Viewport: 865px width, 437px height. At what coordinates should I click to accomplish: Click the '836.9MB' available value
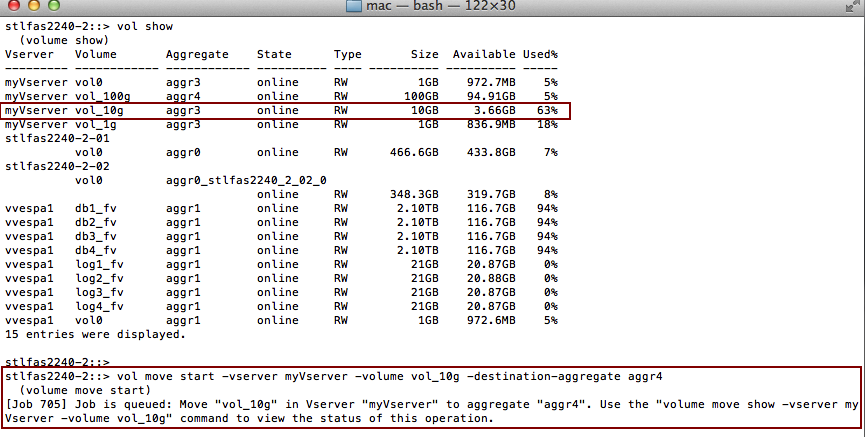(492, 125)
